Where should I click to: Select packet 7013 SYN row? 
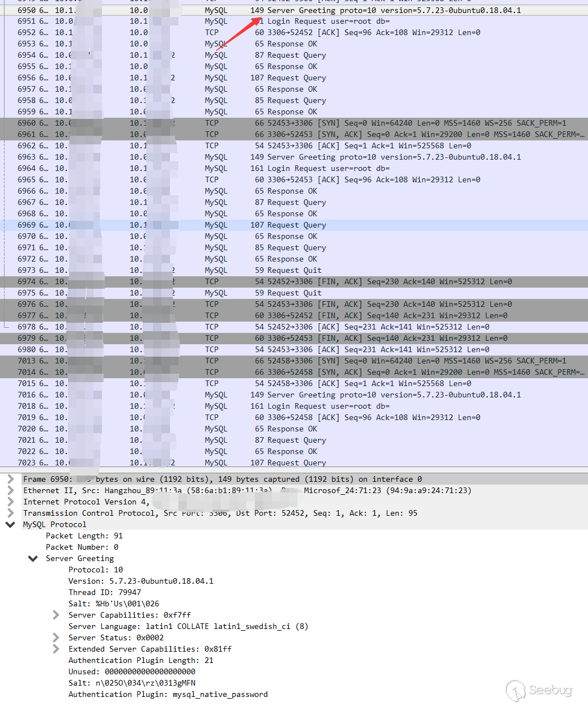pos(294,361)
